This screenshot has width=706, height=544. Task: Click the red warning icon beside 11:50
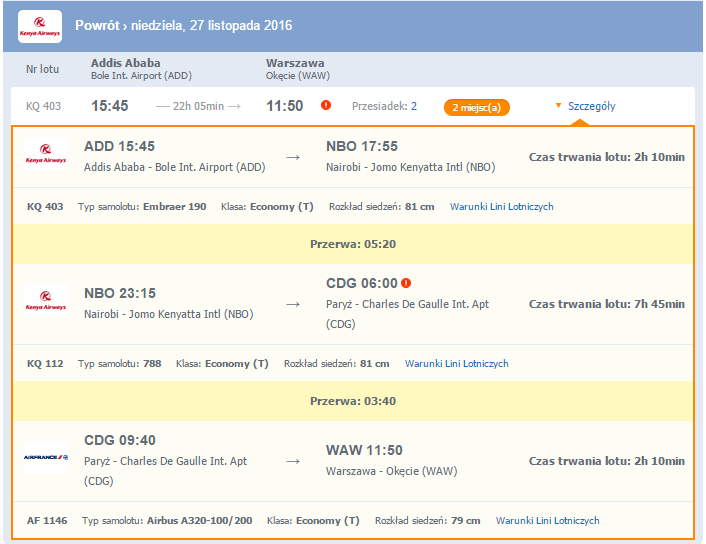click(326, 105)
